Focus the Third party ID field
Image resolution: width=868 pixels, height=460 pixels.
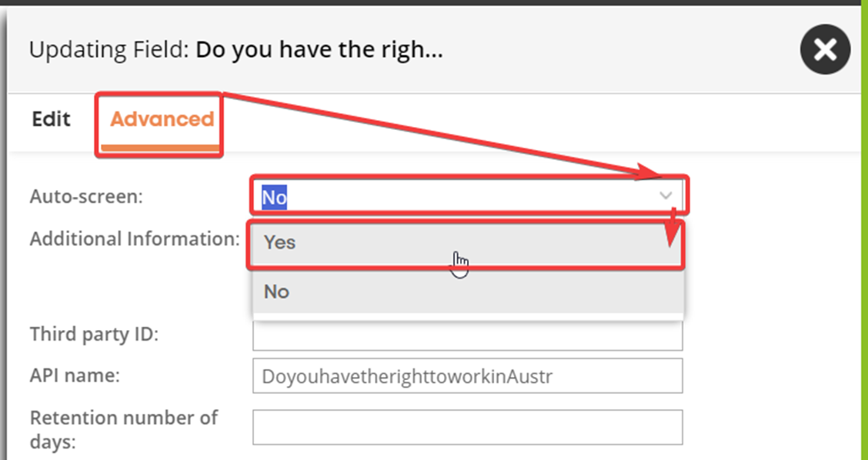pyautogui.click(x=468, y=335)
